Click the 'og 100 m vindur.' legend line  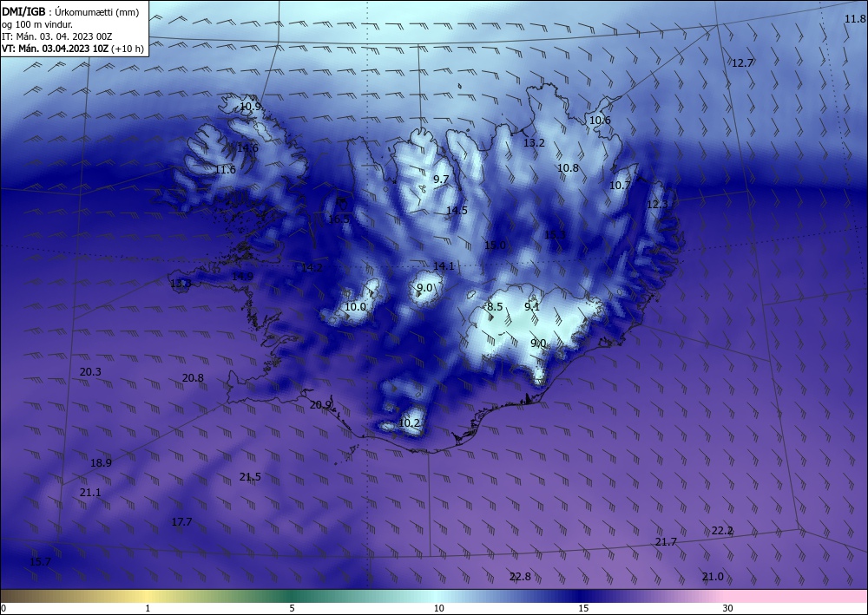tap(37, 24)
